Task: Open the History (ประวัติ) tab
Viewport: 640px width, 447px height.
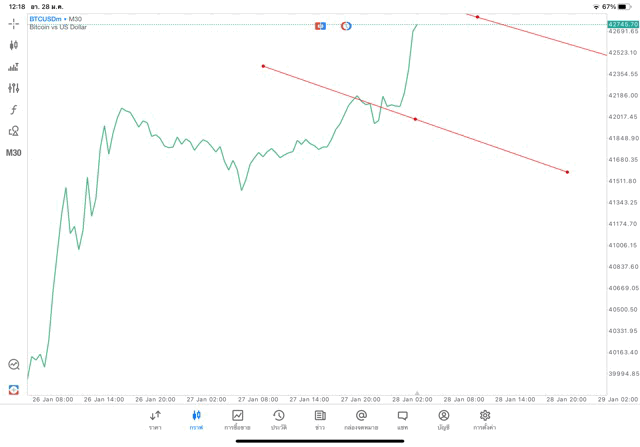Action: pos(278,419)
